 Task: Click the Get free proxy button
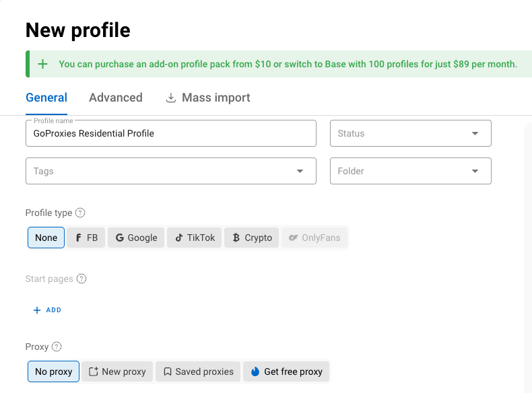tap(286, 371)
